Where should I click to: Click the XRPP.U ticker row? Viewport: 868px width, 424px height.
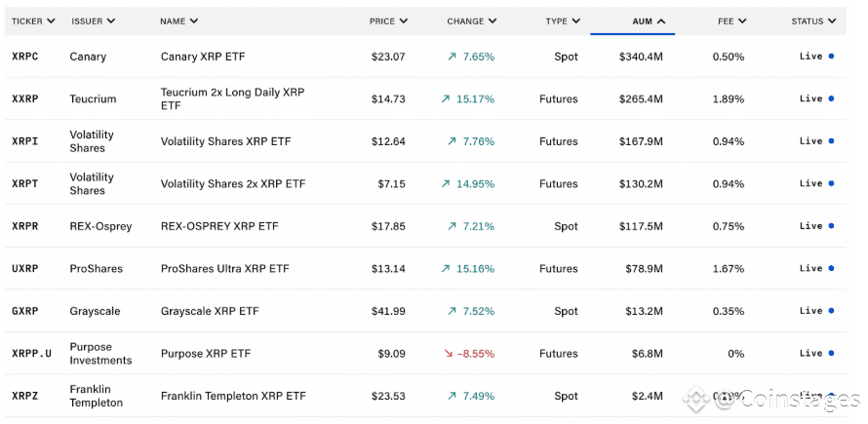click(x=32, y=354)
